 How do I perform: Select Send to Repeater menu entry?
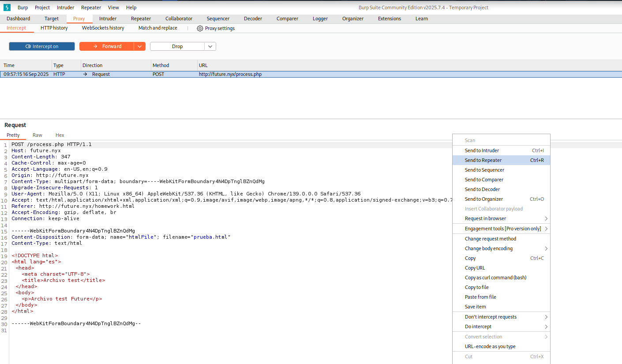pyautogui.click(x=483, y=160)
